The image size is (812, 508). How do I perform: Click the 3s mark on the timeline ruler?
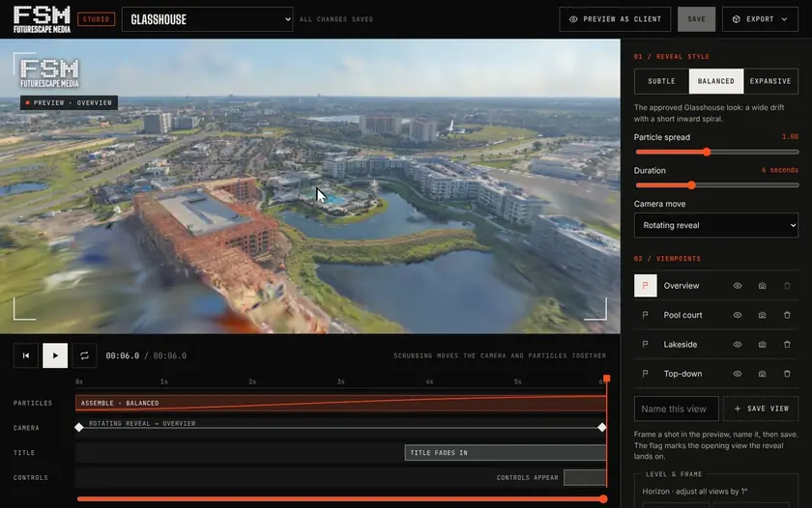pyautogui.click(x=340, y=381)
